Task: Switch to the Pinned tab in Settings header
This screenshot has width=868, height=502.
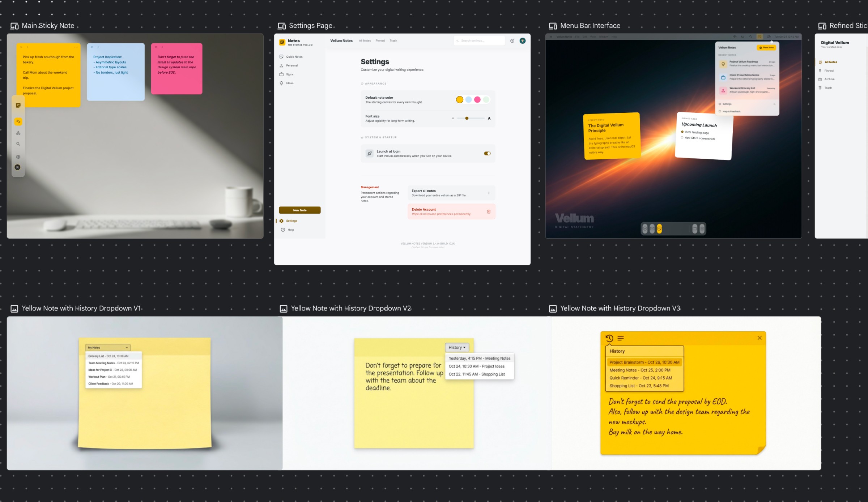Action: pos(380,41)
